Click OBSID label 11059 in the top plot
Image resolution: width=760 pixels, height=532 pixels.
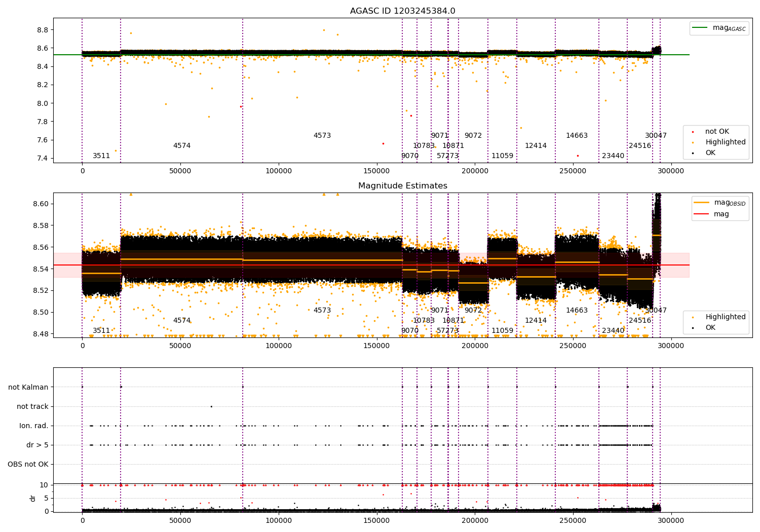coord(503,156)
